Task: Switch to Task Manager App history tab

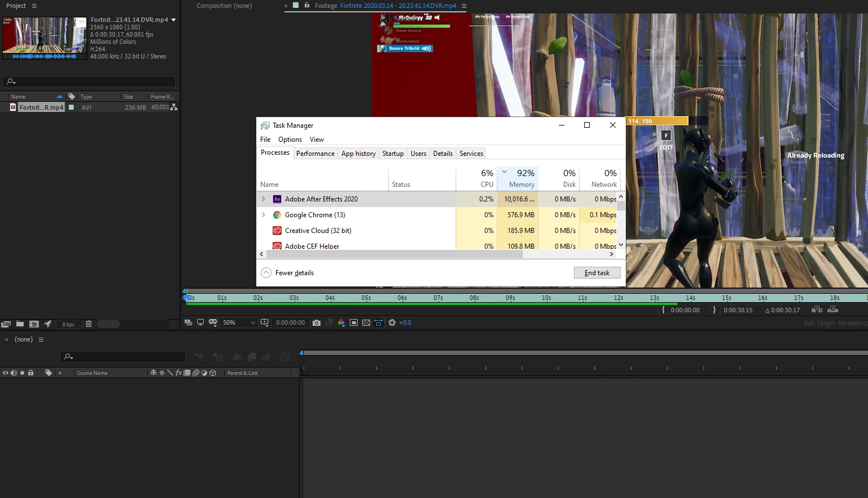Action: (x=358, y=154)
